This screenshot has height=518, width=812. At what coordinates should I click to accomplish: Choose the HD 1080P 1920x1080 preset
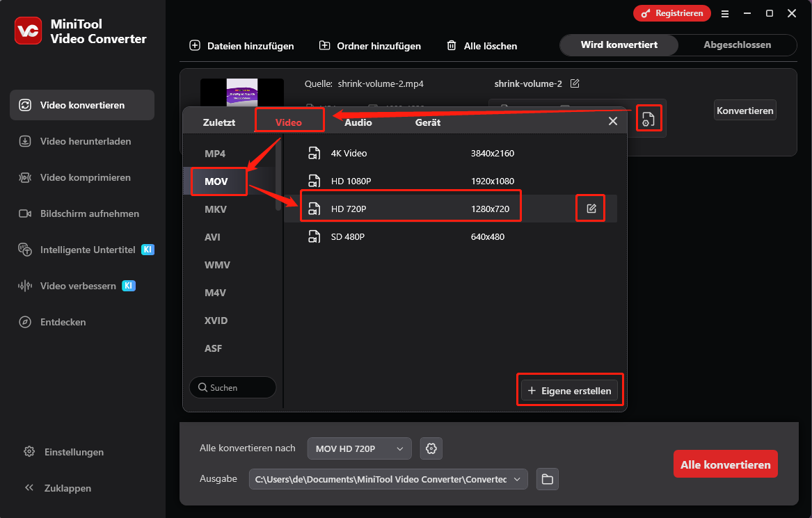[451, 181]
